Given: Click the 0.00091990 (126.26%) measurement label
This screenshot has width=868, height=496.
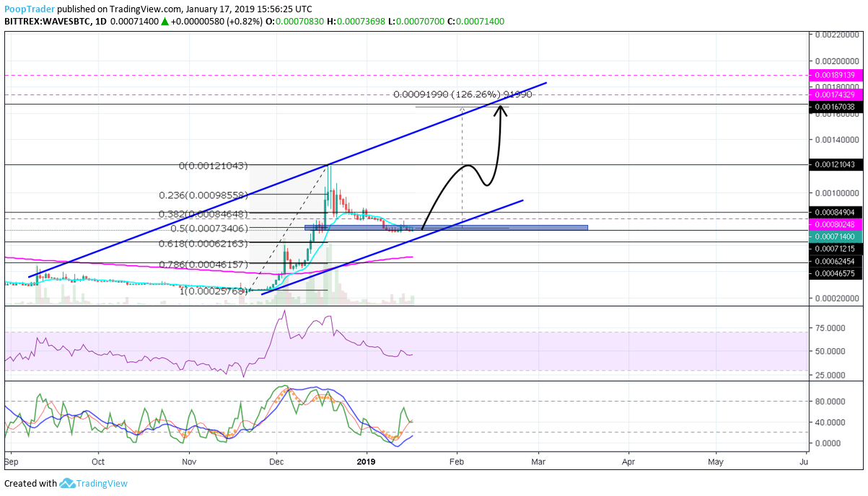Looking at the screenshot, I should [x=463, y=94].
